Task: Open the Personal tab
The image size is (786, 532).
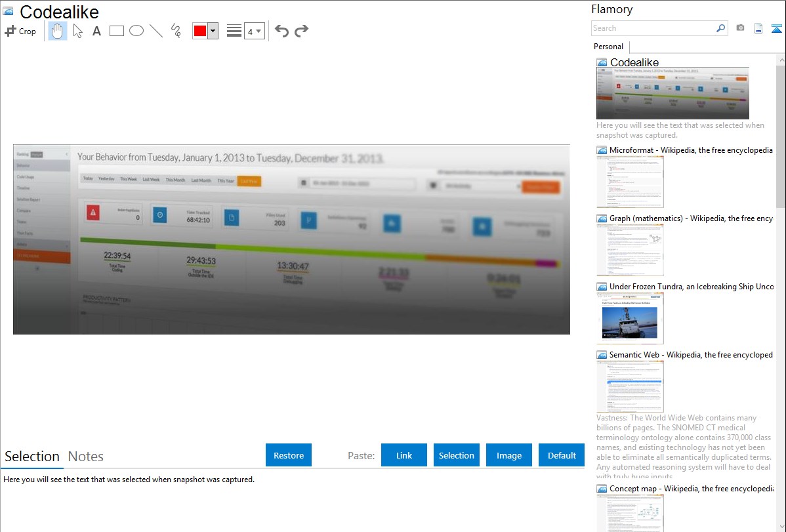Action: [x=608, y=47]
